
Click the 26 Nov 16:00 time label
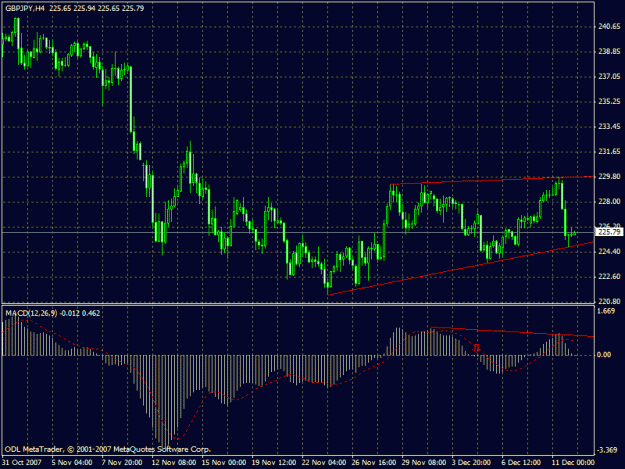pyautogui.click(x=374, y=462)
